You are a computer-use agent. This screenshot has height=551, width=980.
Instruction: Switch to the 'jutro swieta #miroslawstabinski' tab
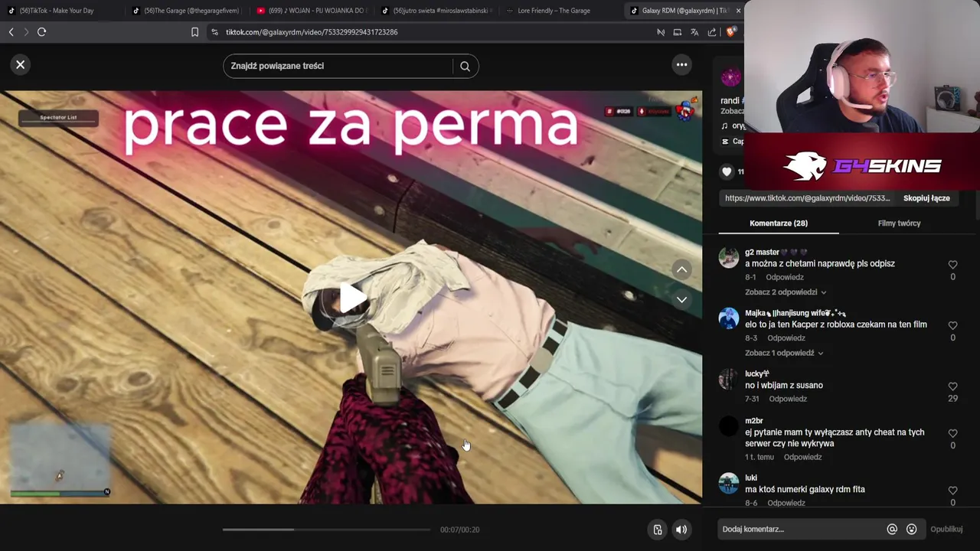(435, 11)
